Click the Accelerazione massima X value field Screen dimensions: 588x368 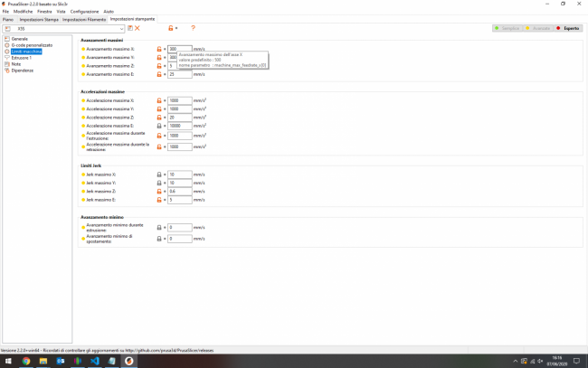[180, 100]
